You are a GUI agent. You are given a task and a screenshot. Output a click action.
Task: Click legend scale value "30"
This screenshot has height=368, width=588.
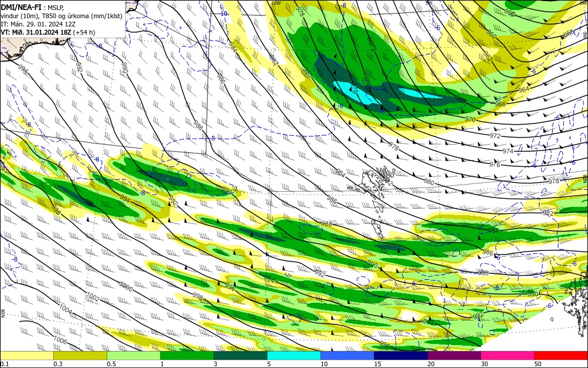485,364
